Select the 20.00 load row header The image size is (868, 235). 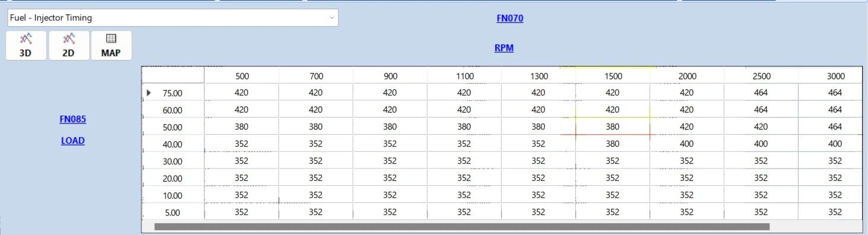pyautogui.click(x=173, y=178)
